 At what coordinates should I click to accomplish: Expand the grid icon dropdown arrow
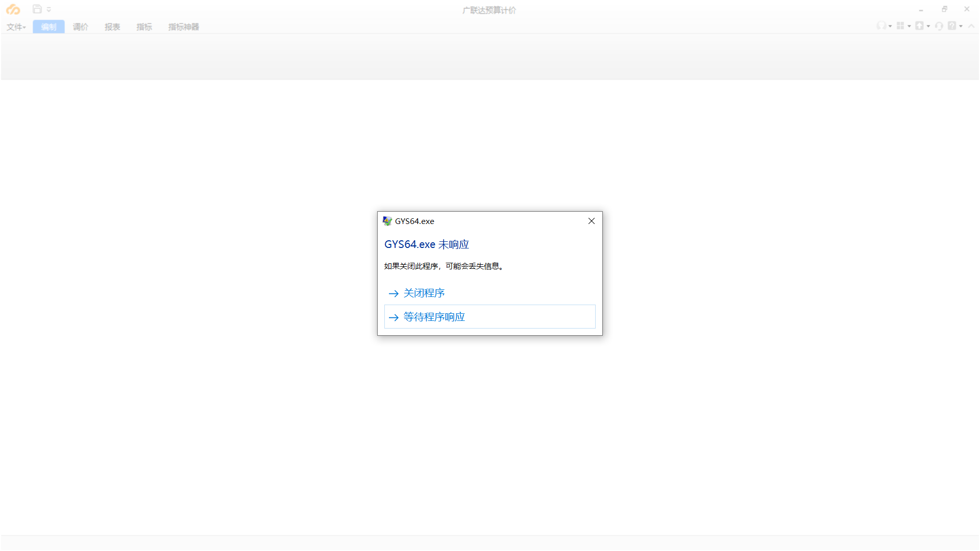pos(909,26)
